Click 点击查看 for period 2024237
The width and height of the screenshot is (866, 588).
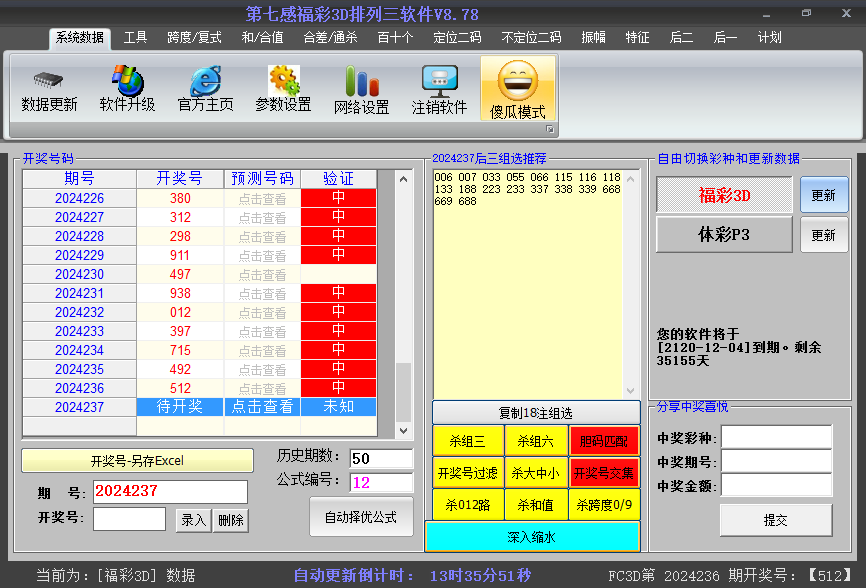(262, 407)
